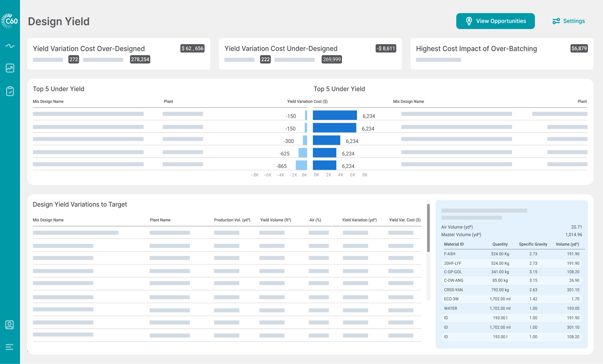Select the WATER material row
This screenshot has height=364, width=603.
(511, 309)
